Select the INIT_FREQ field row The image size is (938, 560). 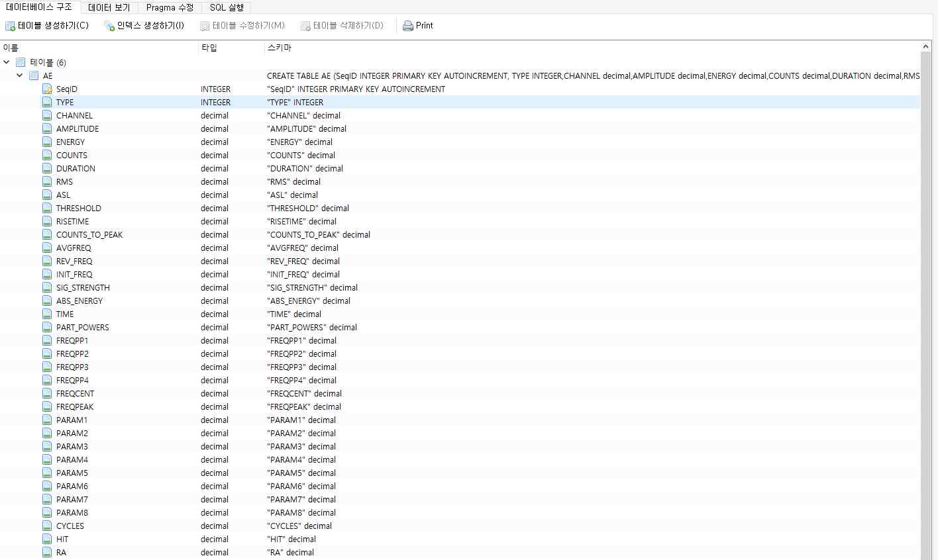460,274
